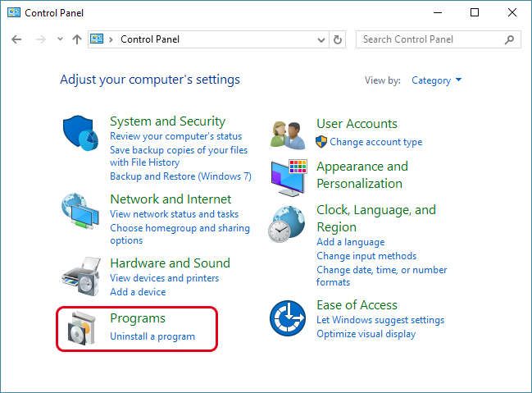Click the Up navigation arrow

pyautogui.click(x=77, y=39)
